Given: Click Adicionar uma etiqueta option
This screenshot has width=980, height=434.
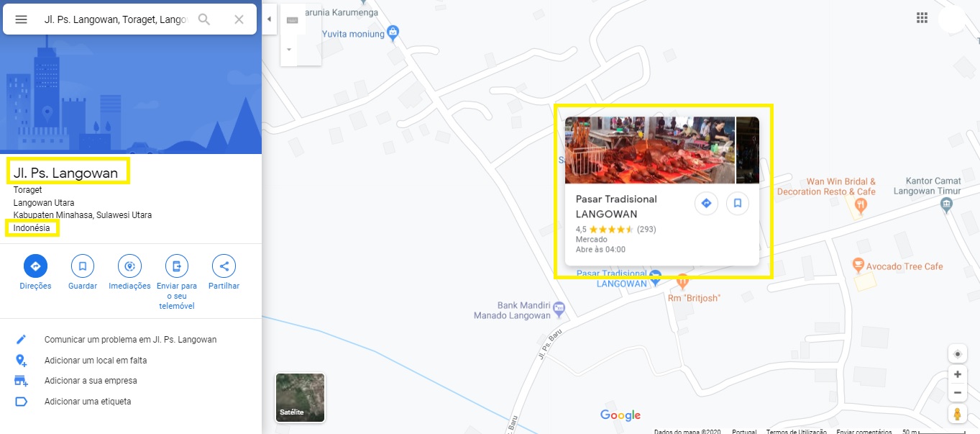Looking at the screenshot, I should (x=88, y=402).
